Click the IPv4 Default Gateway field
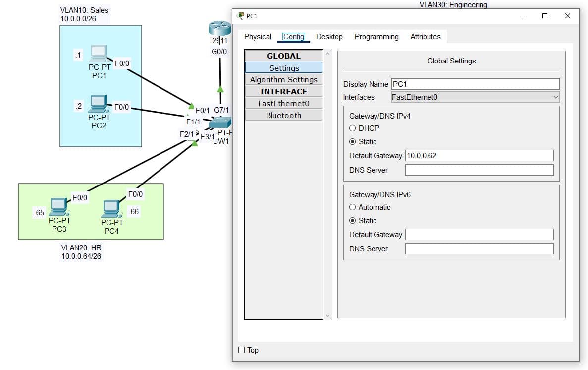The image size is (588, 370). pos(479,156)
